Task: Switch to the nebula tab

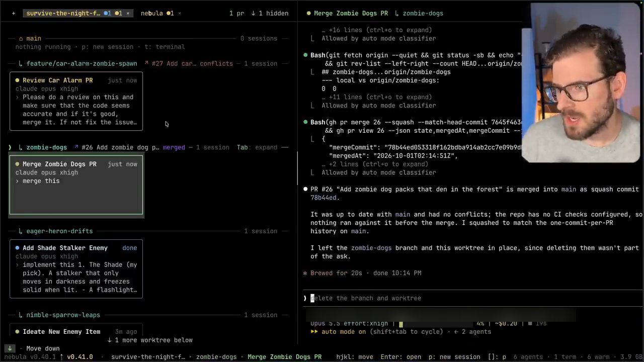Action: point(151,13)
